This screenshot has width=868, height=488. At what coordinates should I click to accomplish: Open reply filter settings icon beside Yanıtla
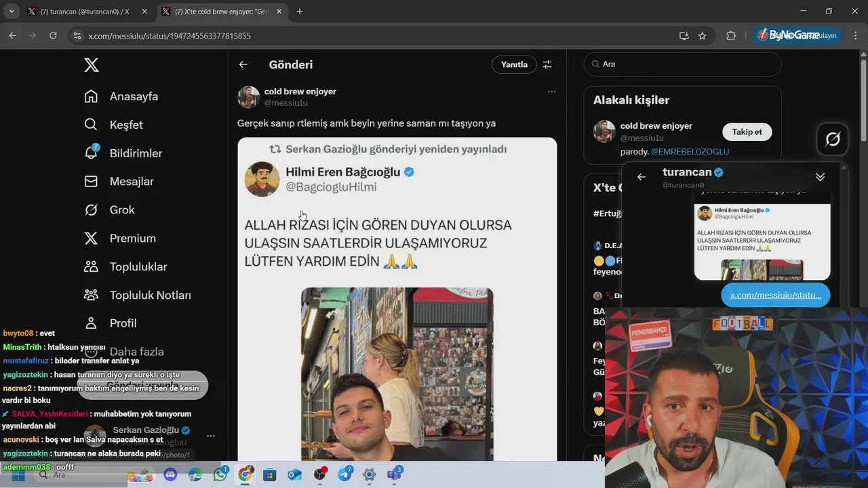(547, 64)
